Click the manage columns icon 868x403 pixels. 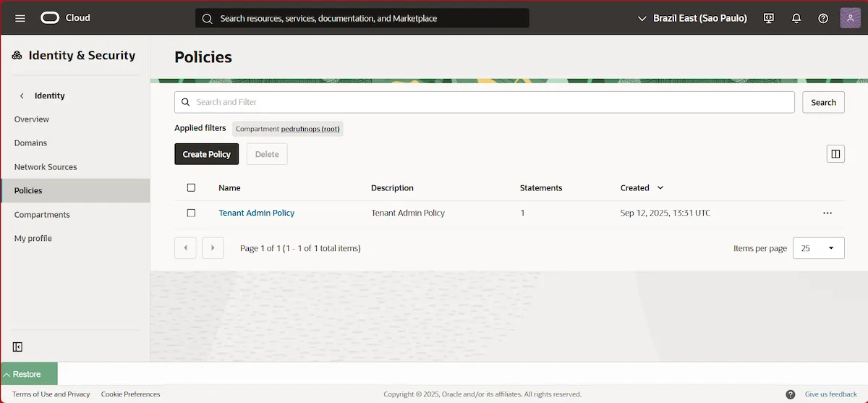point(835,153)
